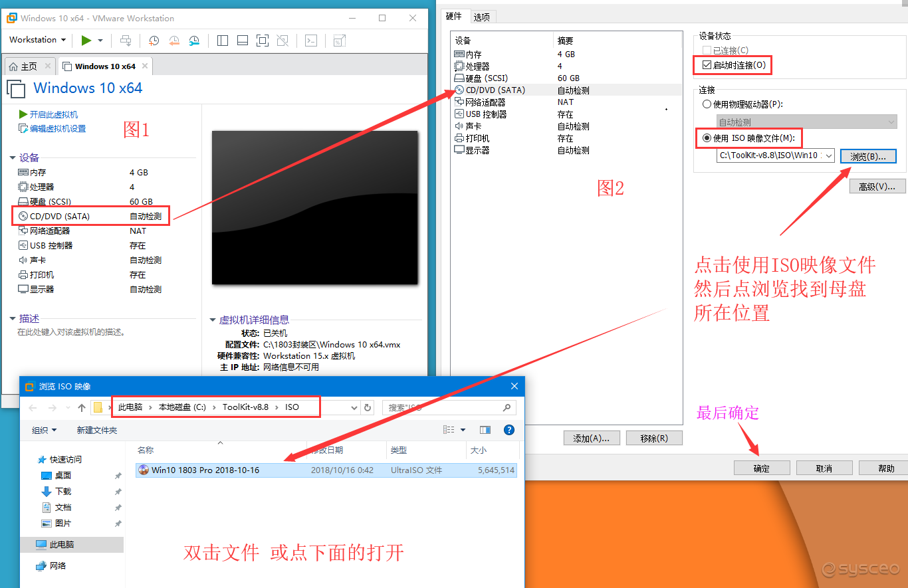Viewport: 908px width, 588px height.
Task: Click the revert to snapshot icon
Action: pyautogui.click(x=174, y=41)
